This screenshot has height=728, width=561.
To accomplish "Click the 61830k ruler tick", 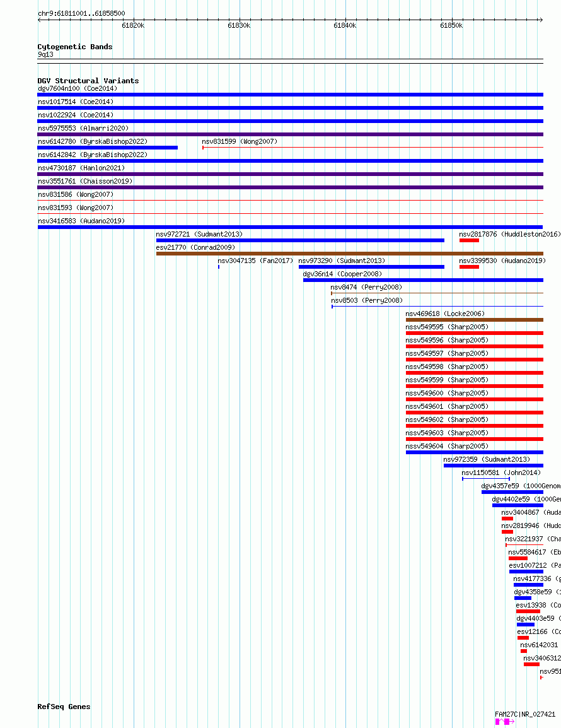I will pyautogui.click(x=239, y=25).
